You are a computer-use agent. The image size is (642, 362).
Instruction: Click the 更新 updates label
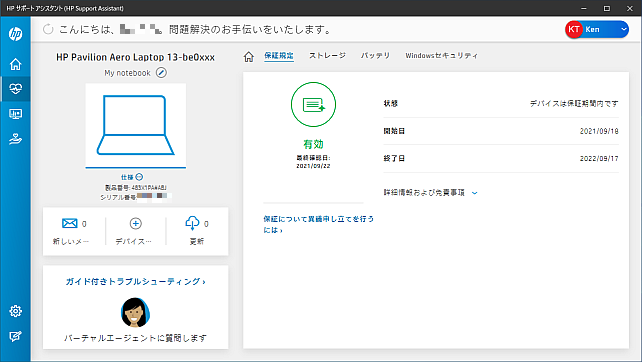[197, 242]
